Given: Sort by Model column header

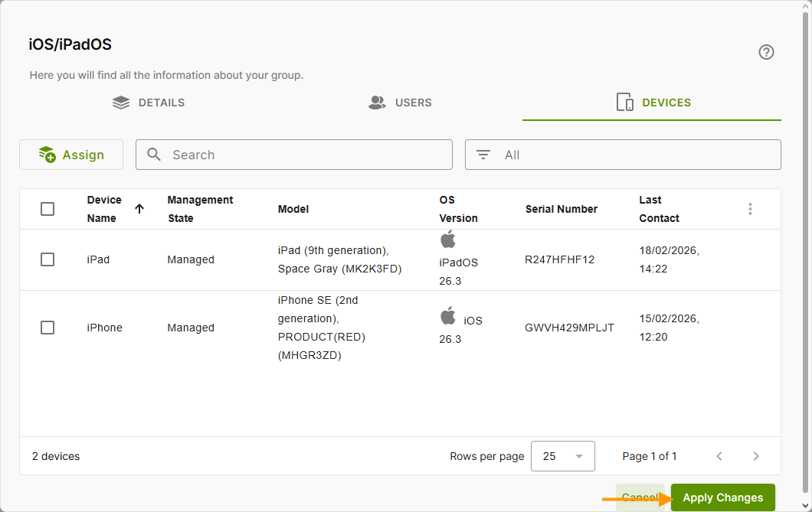Looking at the screenshot, I should [293, 209].
